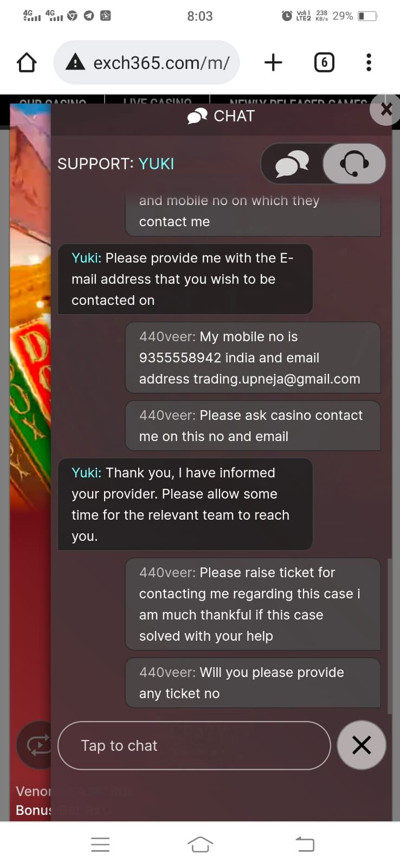Tap the browser home icon
The image size is (400, 868).
pos(27,62)
